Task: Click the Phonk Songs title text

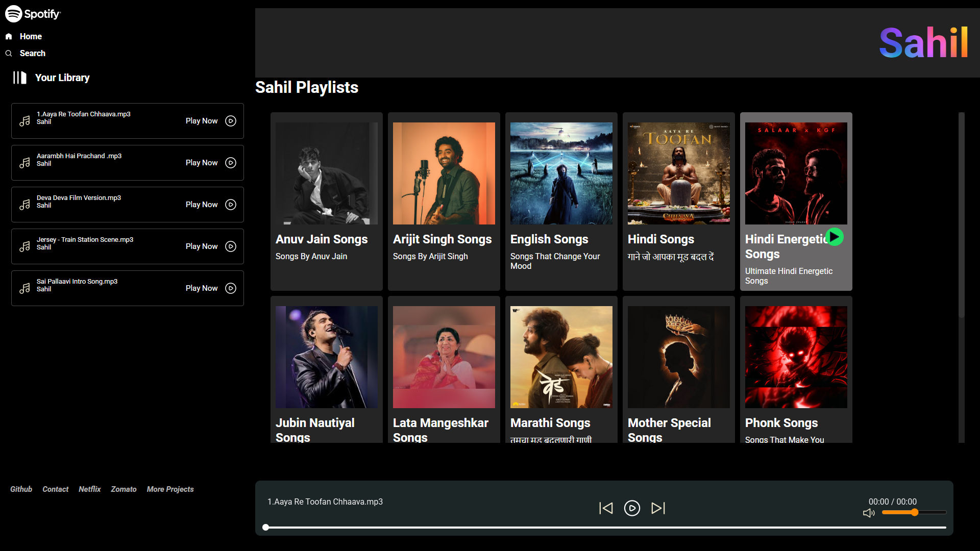Action: [x=781, y=423]
